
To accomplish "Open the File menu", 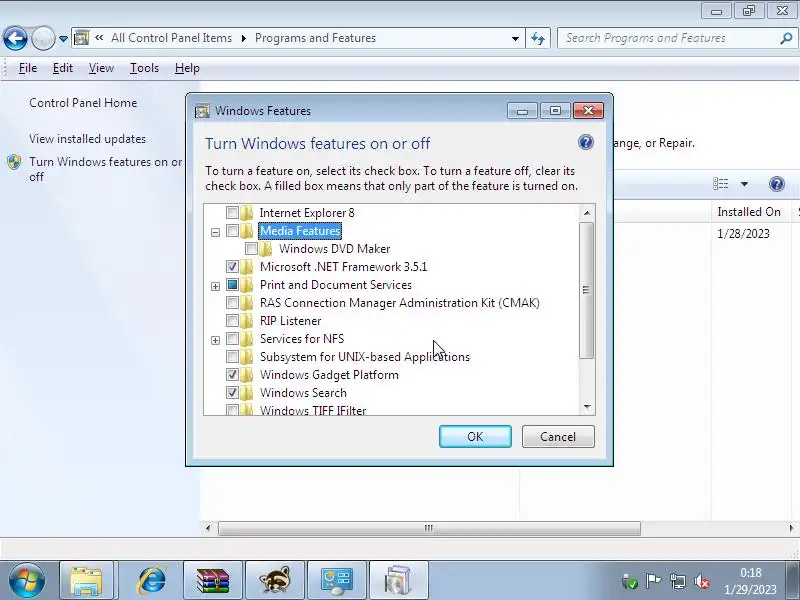I will (28, 68).
